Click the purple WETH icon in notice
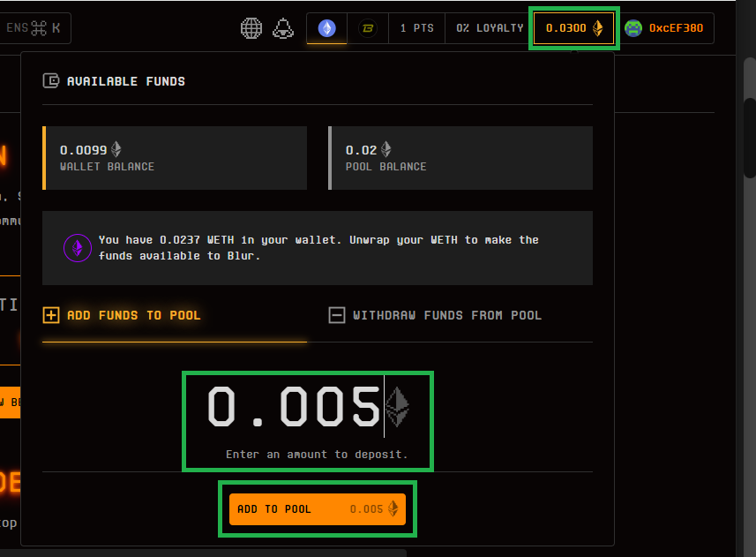This screenshot has height=557, width=756. coord(77,248)
